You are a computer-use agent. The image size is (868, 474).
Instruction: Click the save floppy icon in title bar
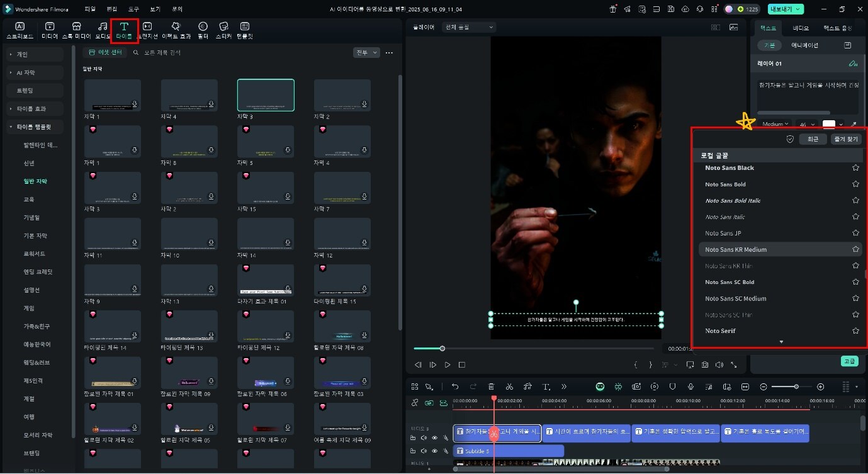coord(672,9)
